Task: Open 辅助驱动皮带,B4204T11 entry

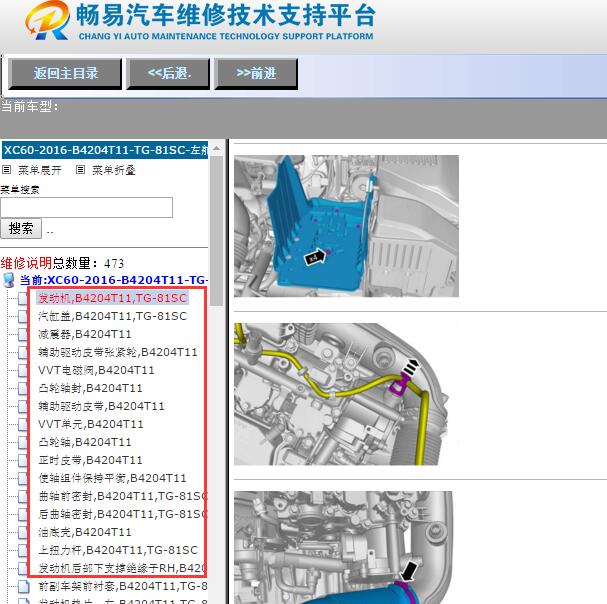Action: (101, 406)
